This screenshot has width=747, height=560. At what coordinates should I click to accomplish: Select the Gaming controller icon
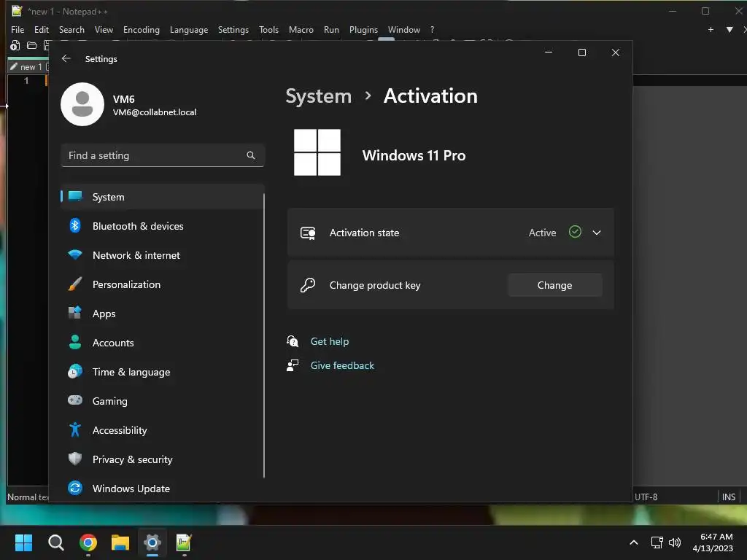(75, 400)
